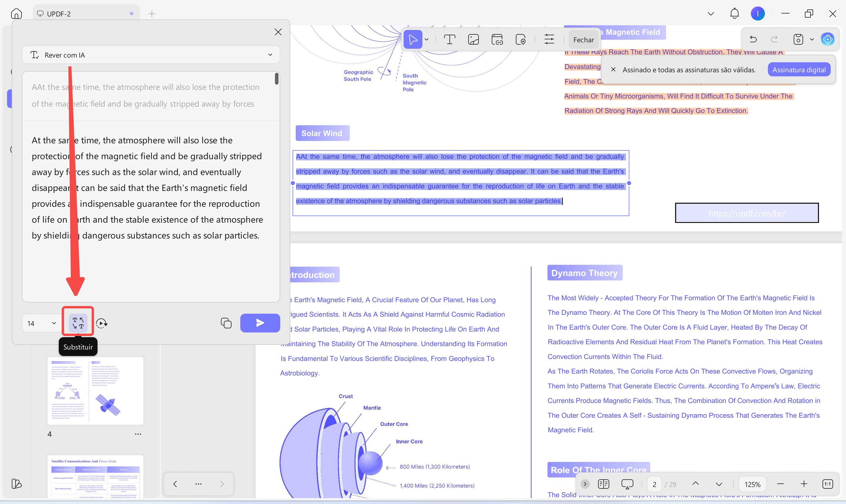Click the 'Geographic South Pole' label

pyautogui.click(x=358, y=75)
